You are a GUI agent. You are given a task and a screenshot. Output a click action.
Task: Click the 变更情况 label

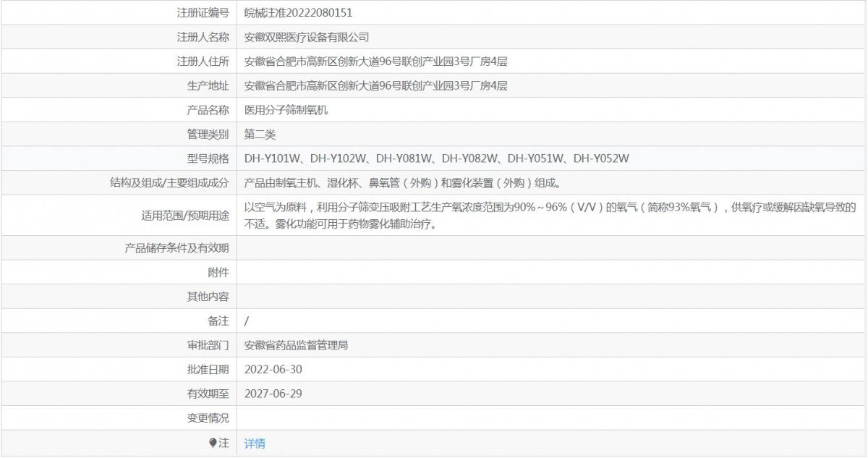[208, 418]
